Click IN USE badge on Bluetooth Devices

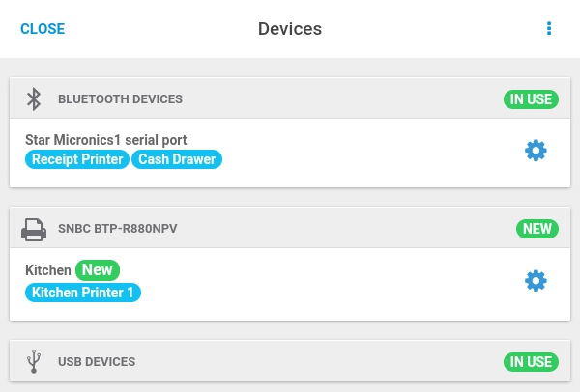[531, 99]
